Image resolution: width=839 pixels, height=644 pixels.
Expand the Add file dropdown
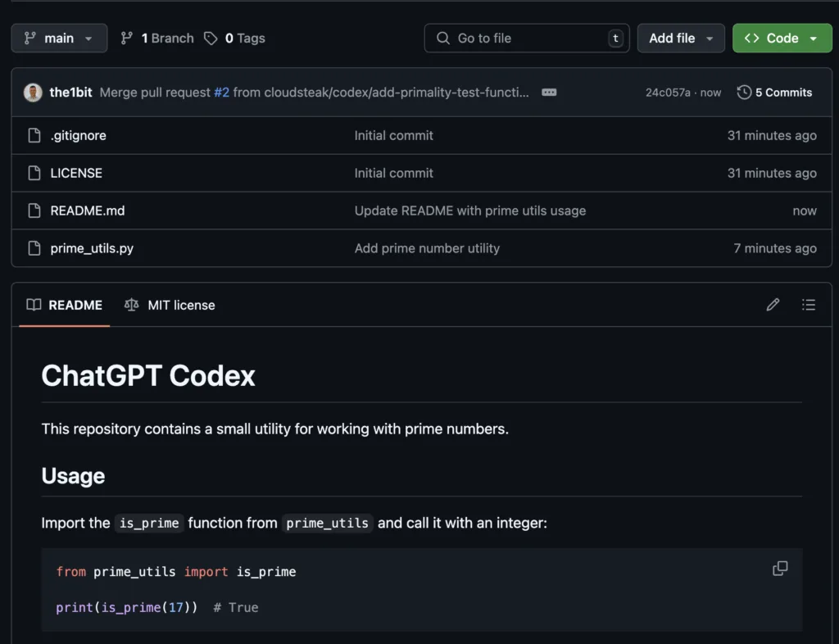click(681, 38)
